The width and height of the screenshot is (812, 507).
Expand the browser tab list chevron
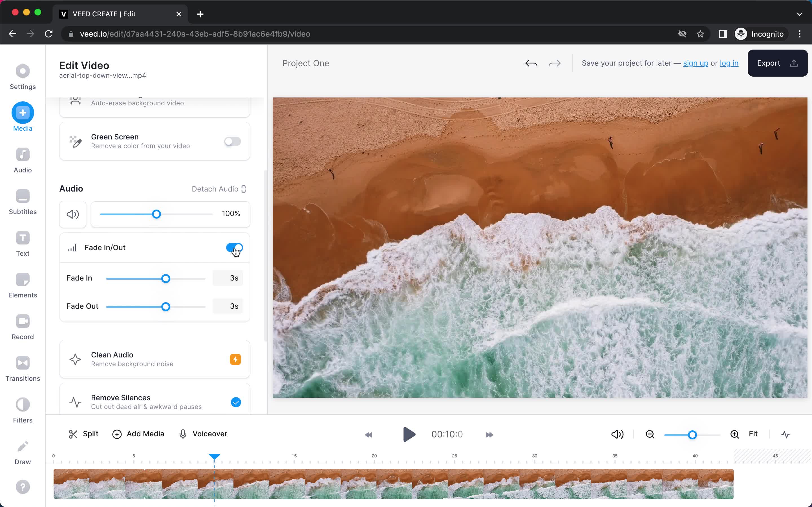click(800, 14)
